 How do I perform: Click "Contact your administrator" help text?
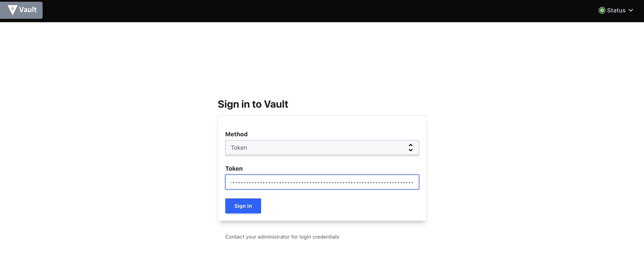pos(282,237)
